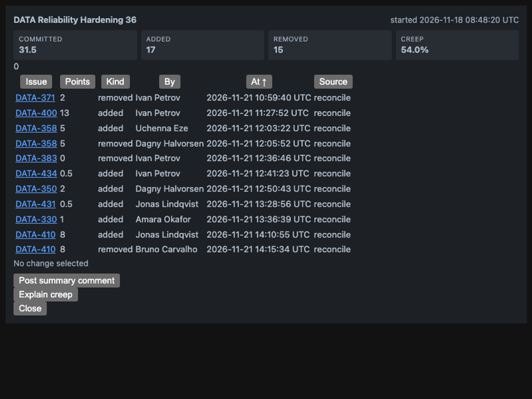Click timestamp 2026-11-21 11:27:52 UTC
The image size is (532, 399).
tap(258, 113)
